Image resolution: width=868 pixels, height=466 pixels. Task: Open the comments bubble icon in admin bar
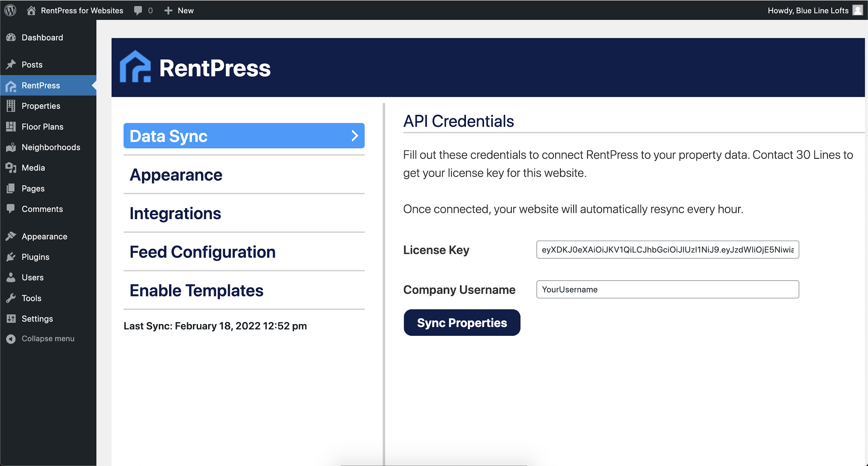click(138, 11)
